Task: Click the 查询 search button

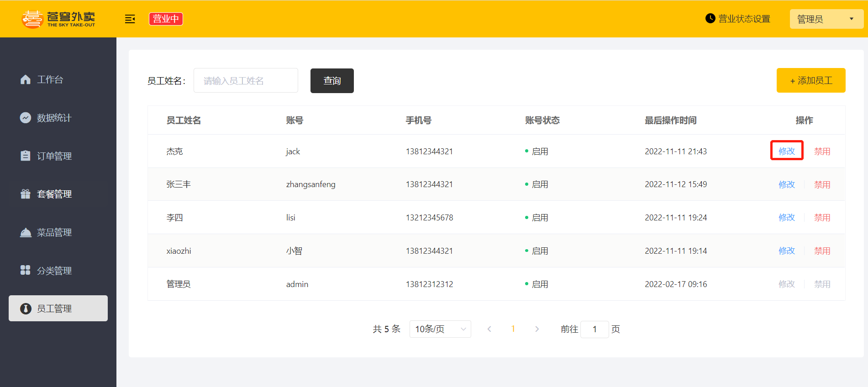Action: (x=332, y=81)
